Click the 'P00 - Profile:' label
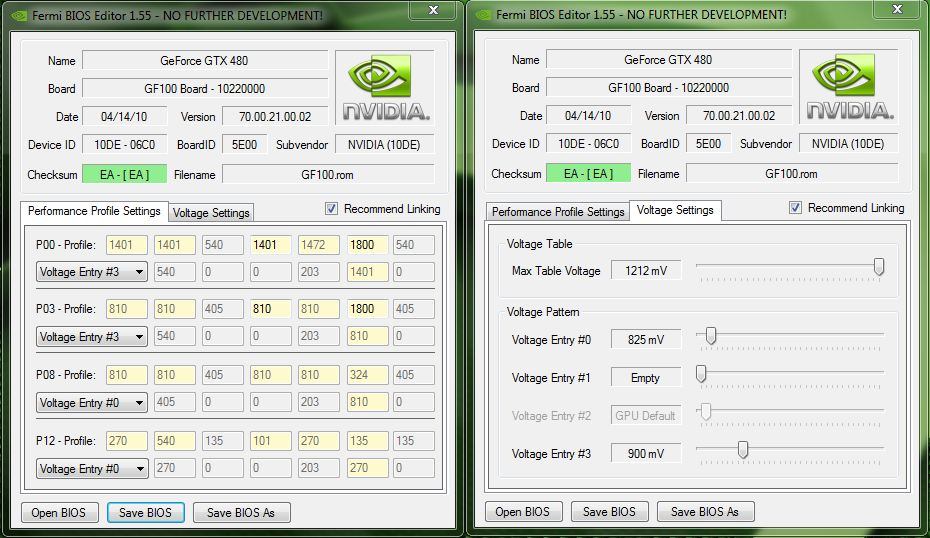The width and height of the screenshot is (930, 538). pyautogui.click(x=65, y=244)
